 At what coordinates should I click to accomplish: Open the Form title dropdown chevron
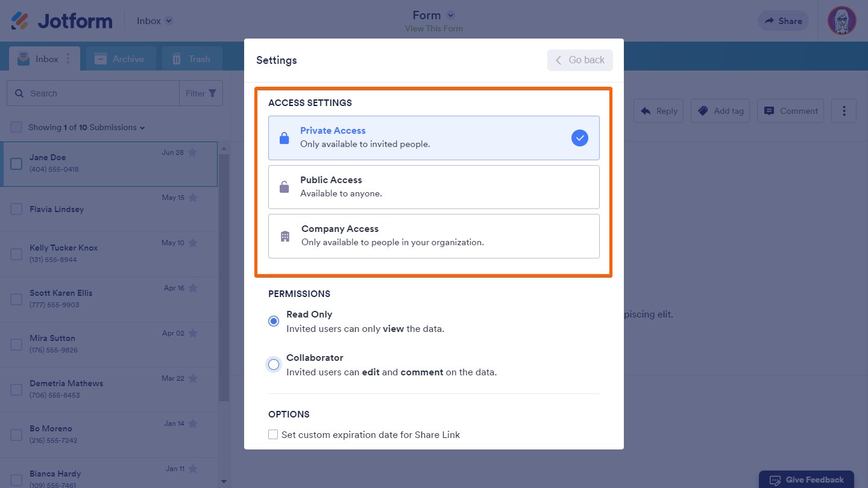(451, 16)
